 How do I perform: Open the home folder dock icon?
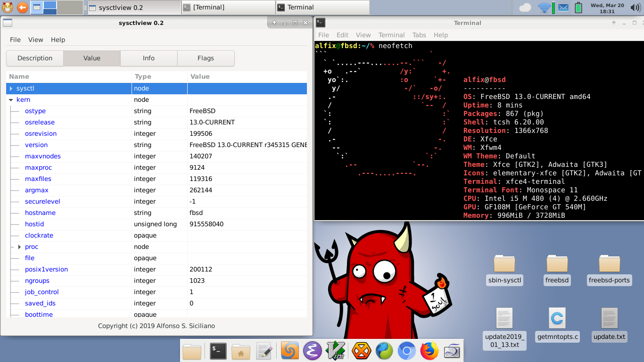pos(241,351)
